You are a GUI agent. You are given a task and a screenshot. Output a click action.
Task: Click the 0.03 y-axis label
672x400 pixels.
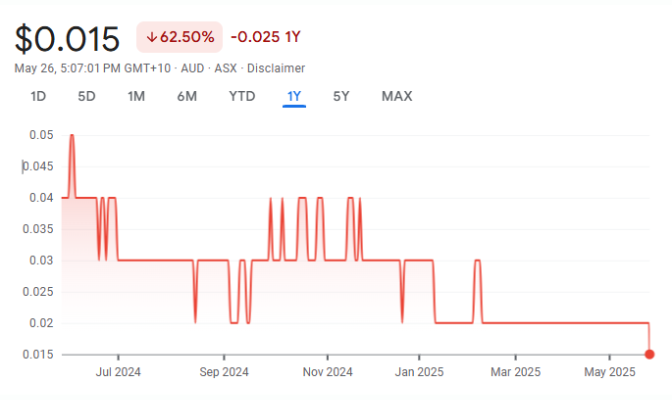click(42, 260)
